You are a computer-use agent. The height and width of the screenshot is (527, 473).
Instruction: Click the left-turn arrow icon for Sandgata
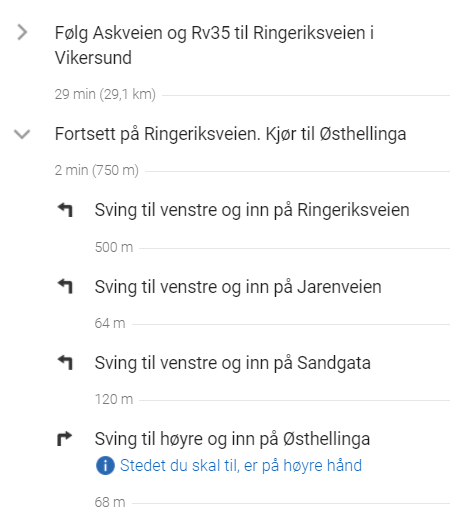point(65,363)
